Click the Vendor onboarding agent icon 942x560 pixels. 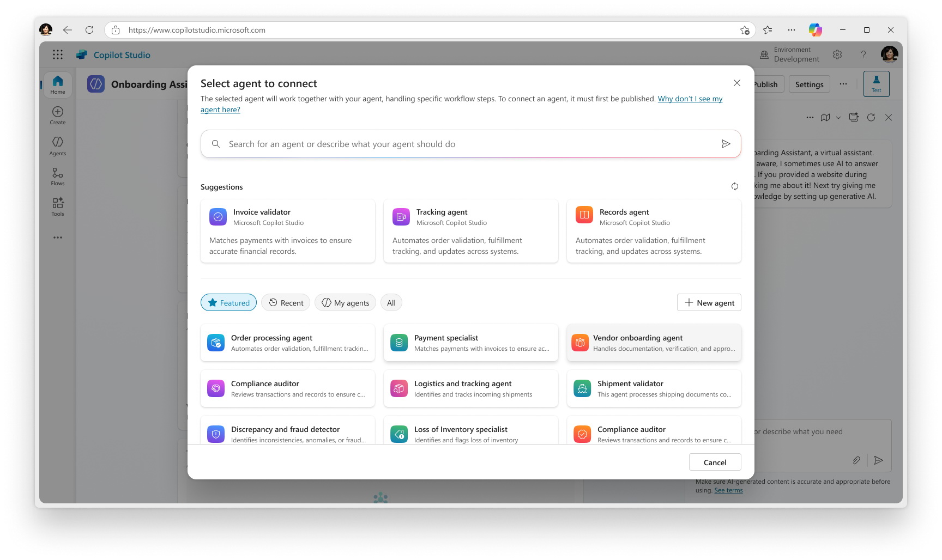coord(580,343)
